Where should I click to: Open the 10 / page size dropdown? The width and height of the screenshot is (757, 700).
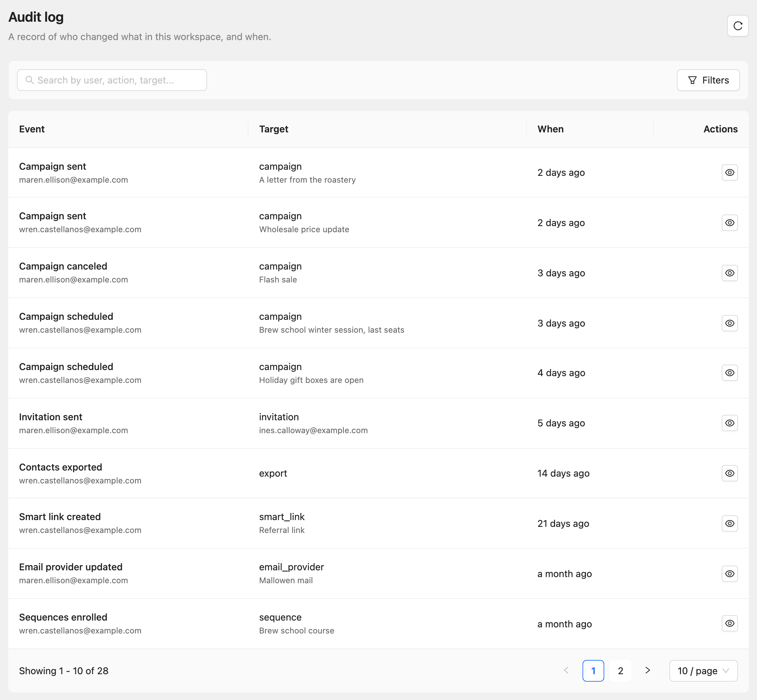pyautogui.click(x=703, y=671)
